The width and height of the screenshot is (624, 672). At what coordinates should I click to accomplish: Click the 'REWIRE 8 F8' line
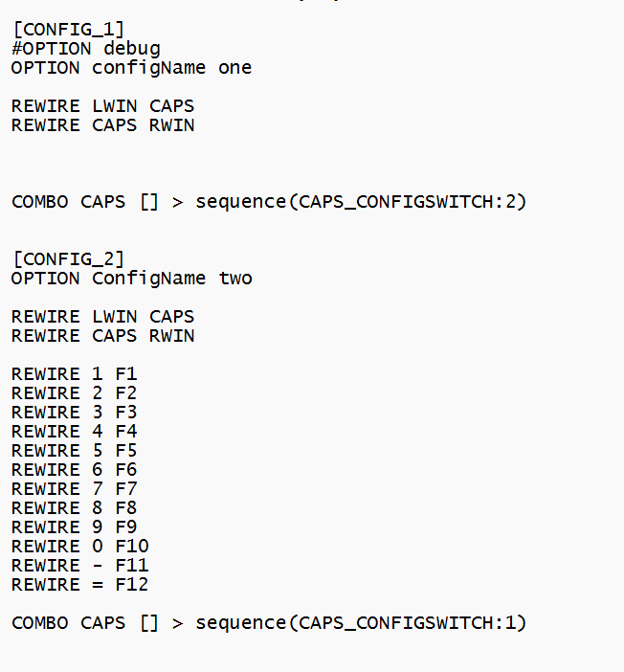click(74, 507)
